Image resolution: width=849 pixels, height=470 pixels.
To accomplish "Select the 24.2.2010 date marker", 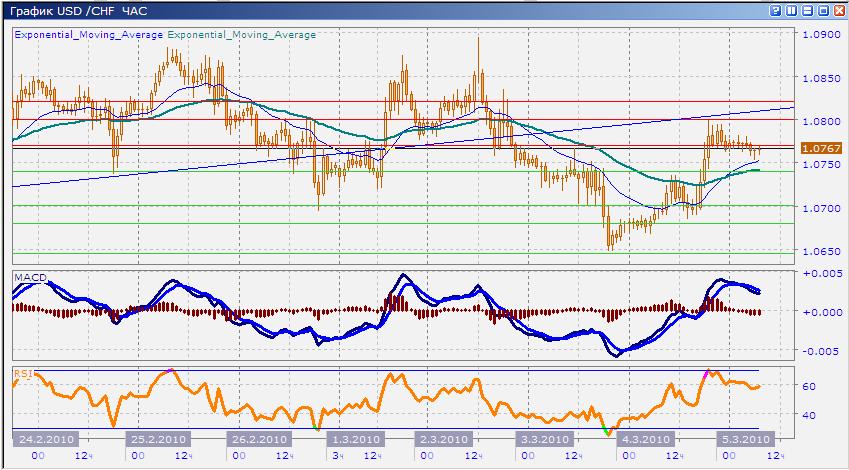I will coord(45,439).
